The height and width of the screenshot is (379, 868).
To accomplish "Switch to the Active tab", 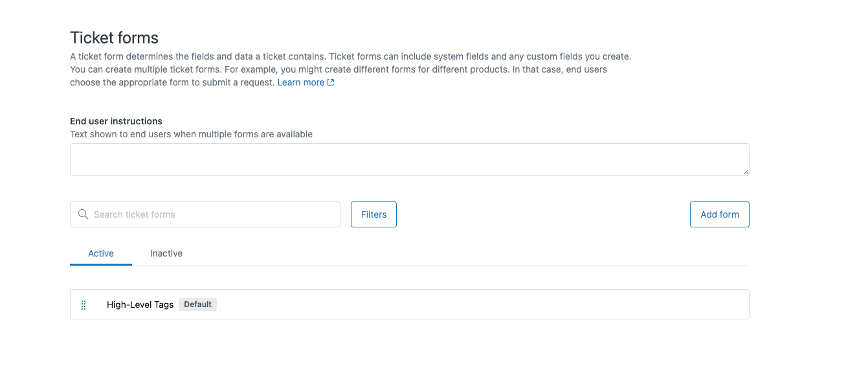I will pyautogui.click(x=101, y=253).
